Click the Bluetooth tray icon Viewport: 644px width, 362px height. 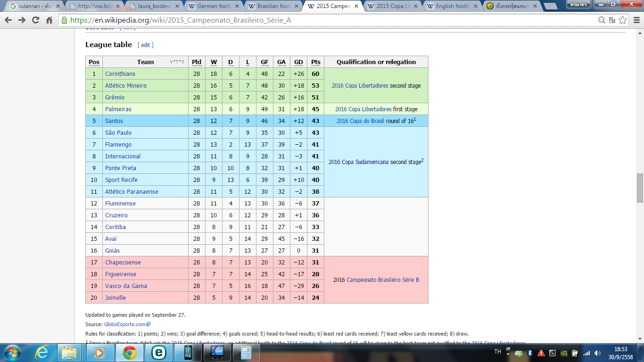pyautogui.click(x=529, y=353)
